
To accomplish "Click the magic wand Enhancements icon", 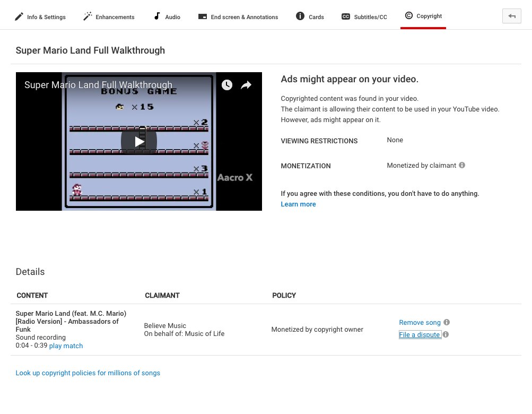I will click(88, 16).
